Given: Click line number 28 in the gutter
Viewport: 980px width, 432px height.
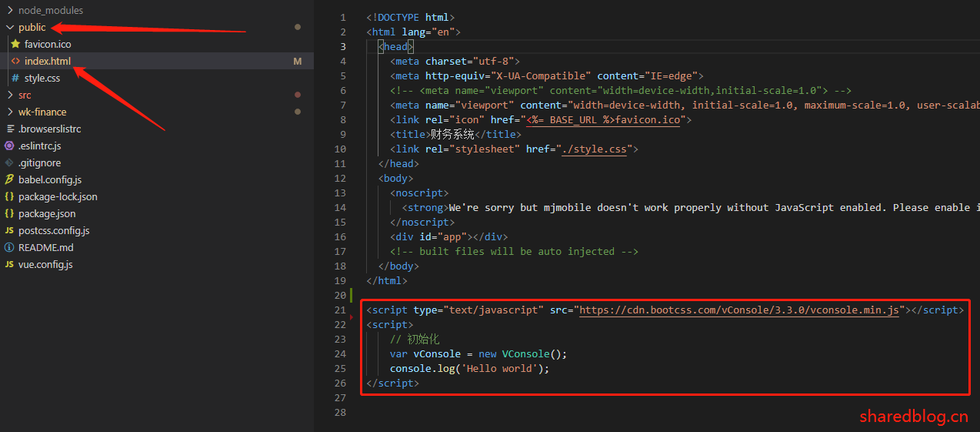Looking at the screenshot, I should tap(341, 412).
